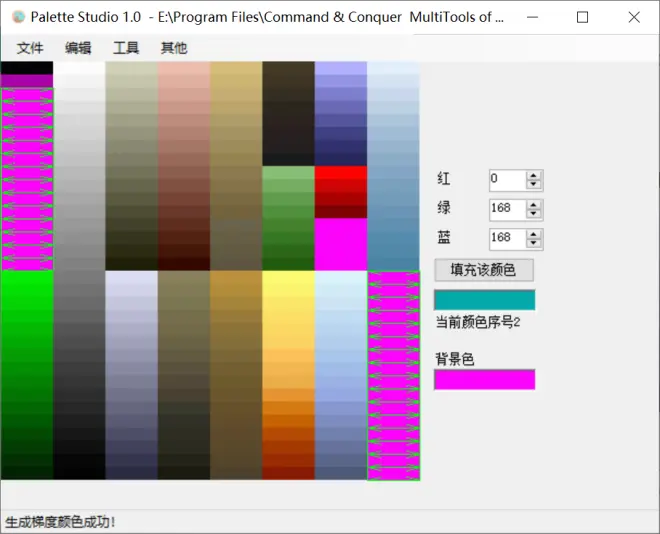The image size is (660, 534).
Task: Select the purple palette cell below black
Action: (27, 81)
